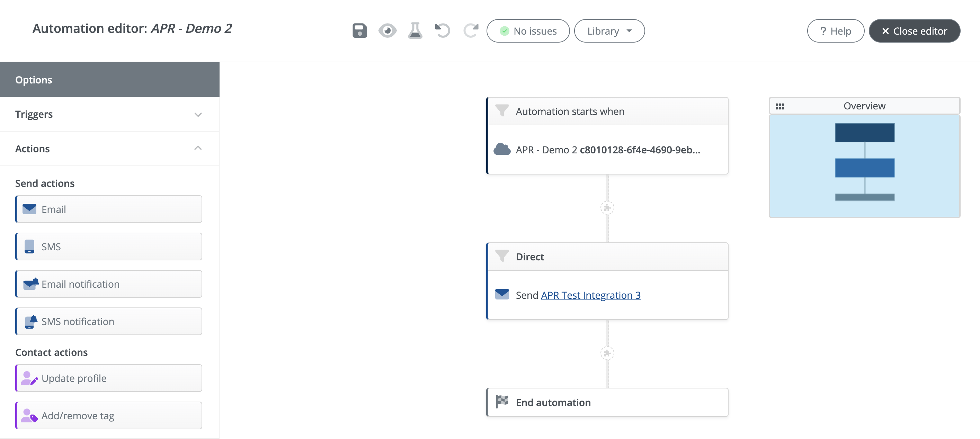The width and height of the screenshot is (980, 439).
Task: Click the Send actions heading
Action: coord(45,183)
